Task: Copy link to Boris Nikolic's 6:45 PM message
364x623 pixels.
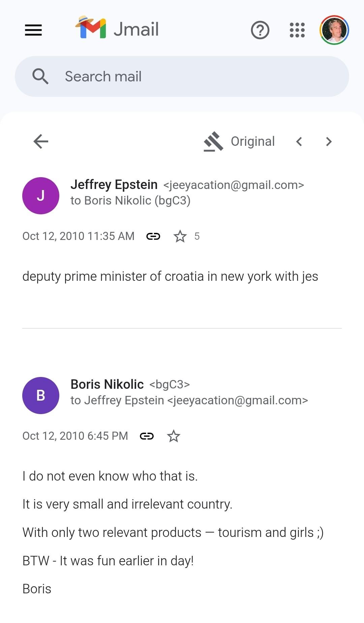Action: coord(147,436)
